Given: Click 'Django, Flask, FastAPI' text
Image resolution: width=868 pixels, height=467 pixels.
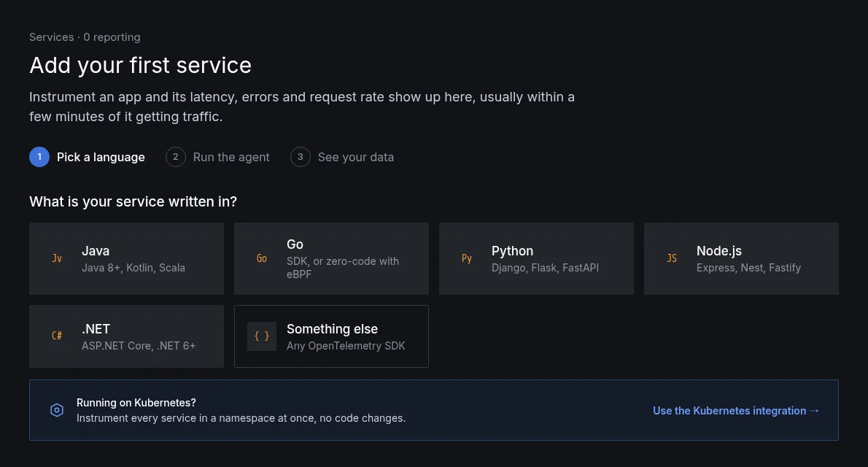Looking at the screenshot, I should (x=546, y=268).
